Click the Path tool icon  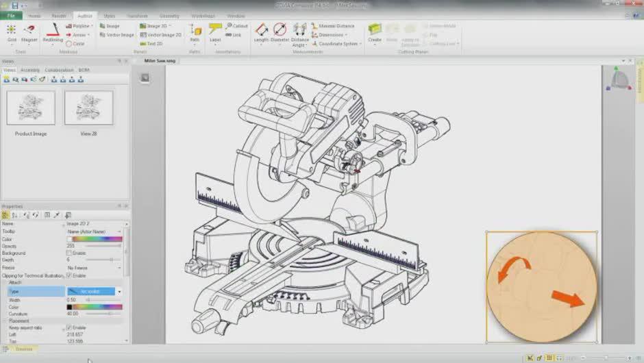(195, 33)
